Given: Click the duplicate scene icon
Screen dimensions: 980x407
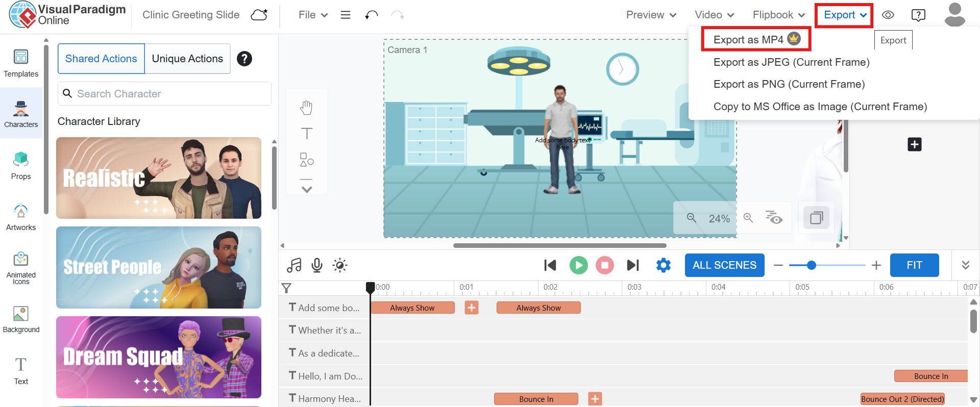Looking at the screenshot, I should tap(817, 218).
